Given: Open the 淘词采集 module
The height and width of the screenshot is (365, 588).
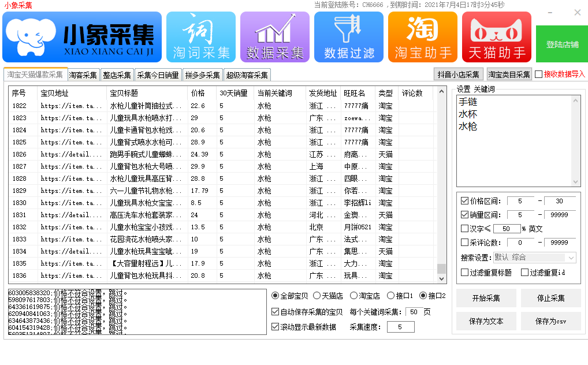Looking at the screenshot, I should 201,37.
